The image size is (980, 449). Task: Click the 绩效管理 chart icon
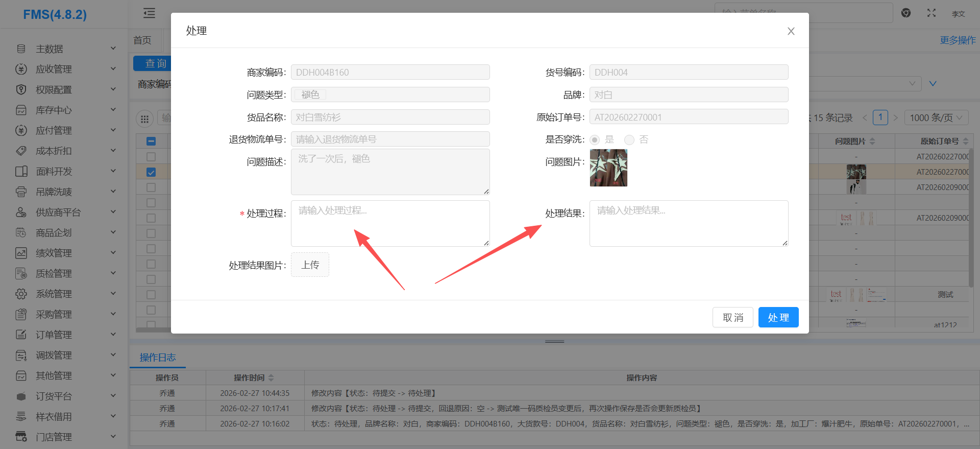coord(21,253)
